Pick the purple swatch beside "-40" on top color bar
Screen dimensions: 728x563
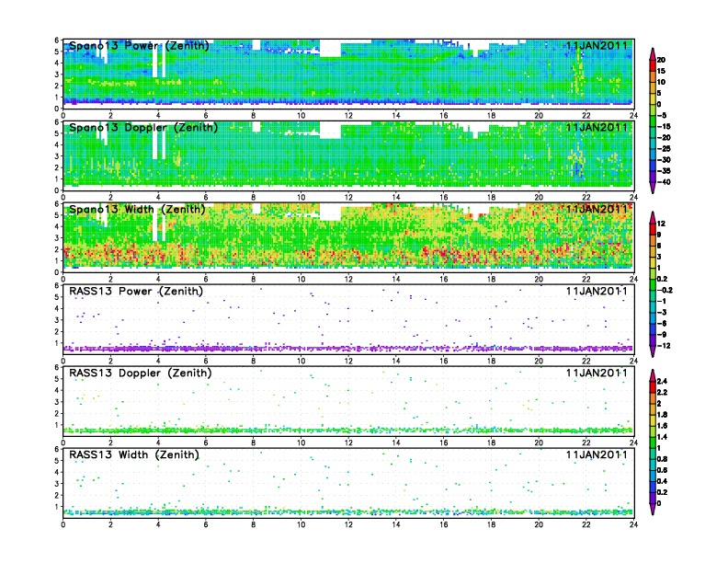(x=653, y=177)
